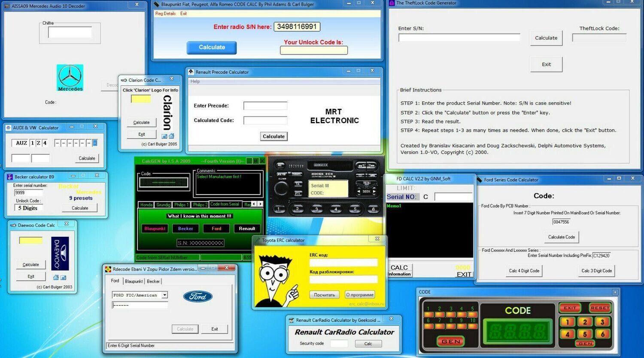Tap keypad digit 4 in the CODE window
This screenshot has height=358, width=644.
[567, 334]
